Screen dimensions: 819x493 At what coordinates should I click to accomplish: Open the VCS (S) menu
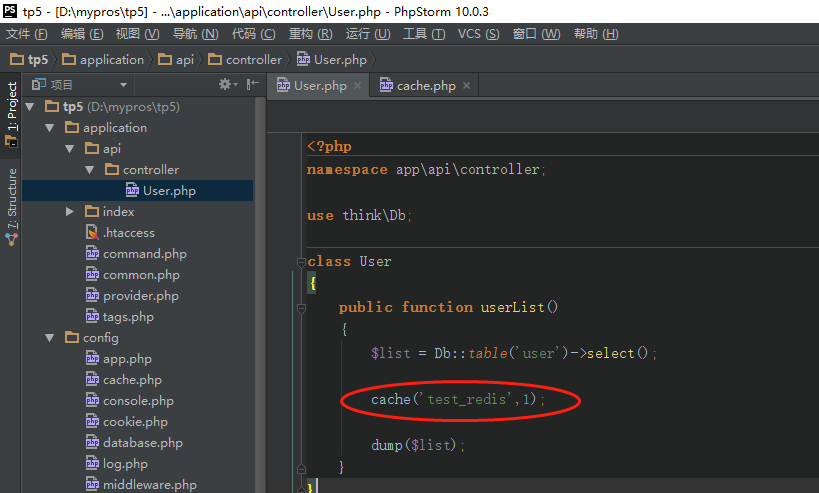[x=478, y=34]
